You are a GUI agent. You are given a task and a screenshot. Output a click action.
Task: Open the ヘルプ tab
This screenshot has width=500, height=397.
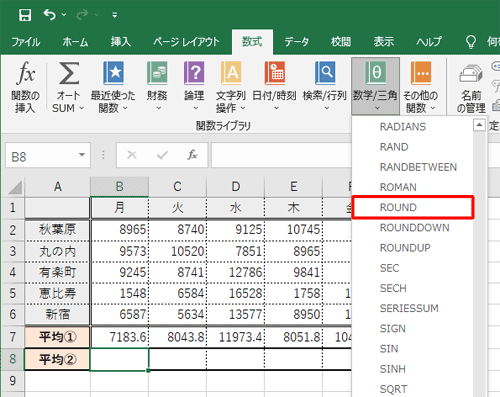point(429,42)
